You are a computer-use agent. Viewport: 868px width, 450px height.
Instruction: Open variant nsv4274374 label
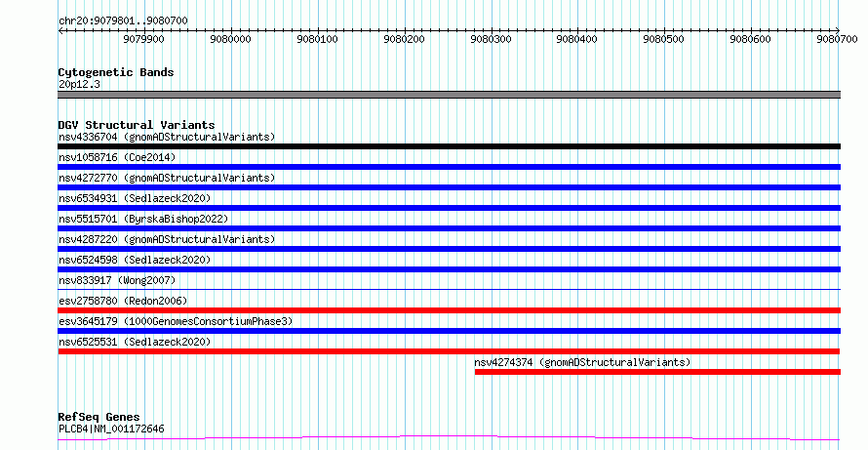coord(582,362)
